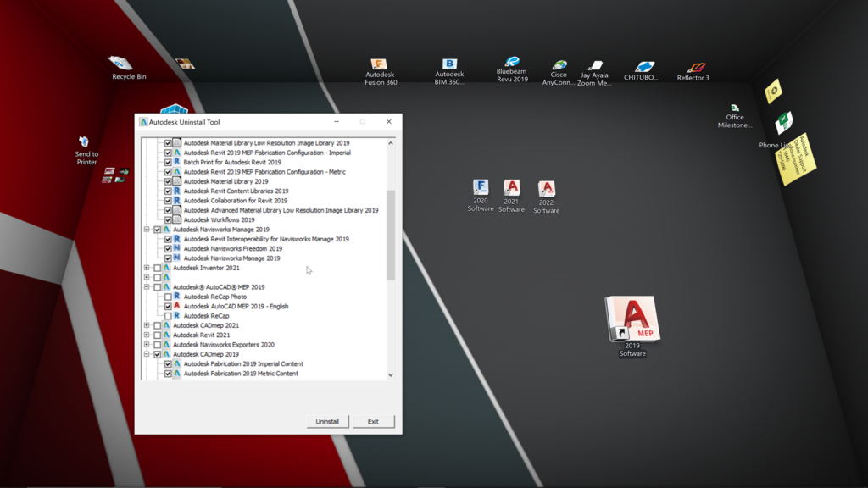Open Cisco AnyConnect
868x488 pixels.
pos(559,66)
